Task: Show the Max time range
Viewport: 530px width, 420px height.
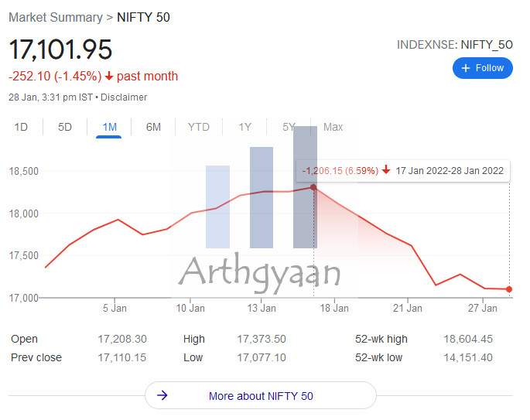Action: 333,127
